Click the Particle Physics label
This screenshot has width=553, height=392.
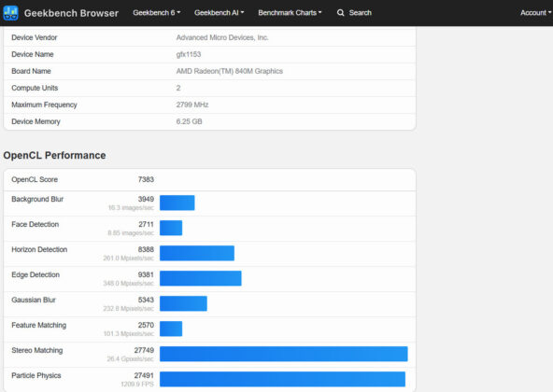(36, 375)
